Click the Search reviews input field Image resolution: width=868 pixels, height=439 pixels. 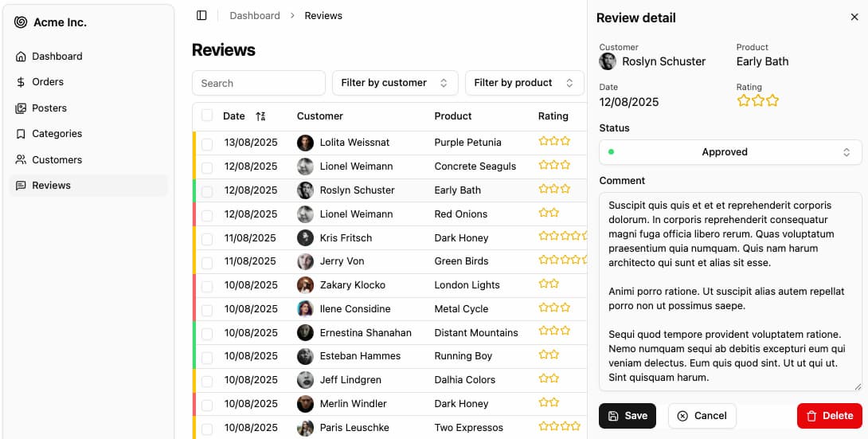259,83
